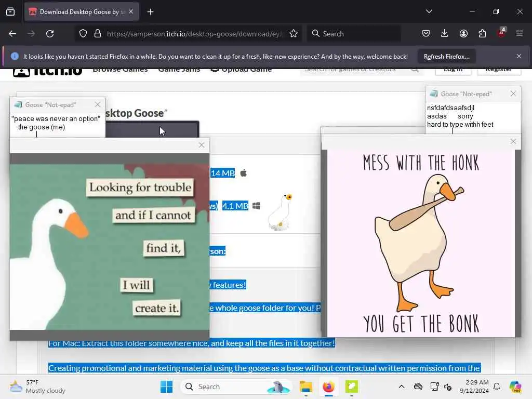The image size is (532, 399).
Task: Switch to Firefox in the taskbar
Action: pyautogui.click(x=328, y=387)
